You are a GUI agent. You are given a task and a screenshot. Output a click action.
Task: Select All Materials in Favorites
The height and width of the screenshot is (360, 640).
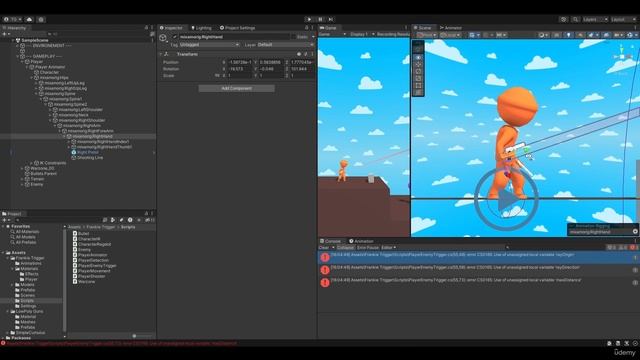[27, 231]
